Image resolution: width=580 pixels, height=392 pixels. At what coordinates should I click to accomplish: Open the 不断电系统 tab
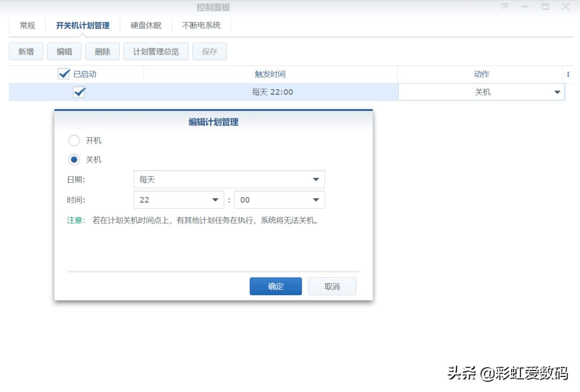[x=201, y=25]
